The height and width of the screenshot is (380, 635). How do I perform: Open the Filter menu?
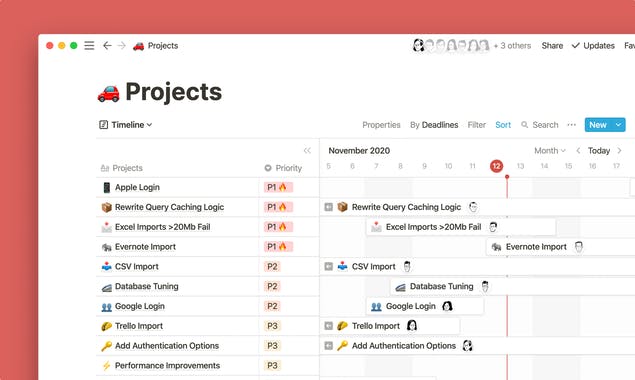pyautogui.click(x=476, y=125)
